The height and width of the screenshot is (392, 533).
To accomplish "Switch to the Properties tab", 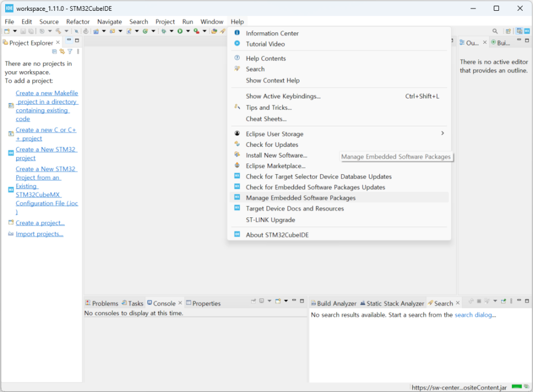I will (203, 303).
